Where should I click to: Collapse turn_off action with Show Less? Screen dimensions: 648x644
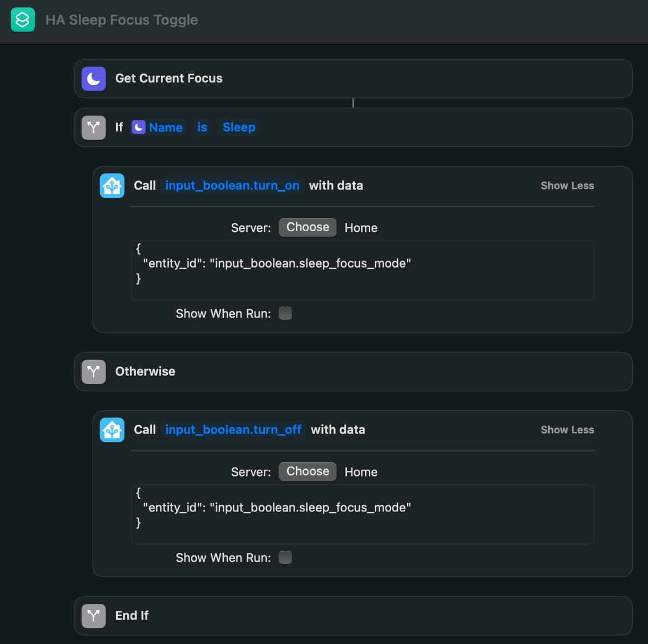coord(567,430)
